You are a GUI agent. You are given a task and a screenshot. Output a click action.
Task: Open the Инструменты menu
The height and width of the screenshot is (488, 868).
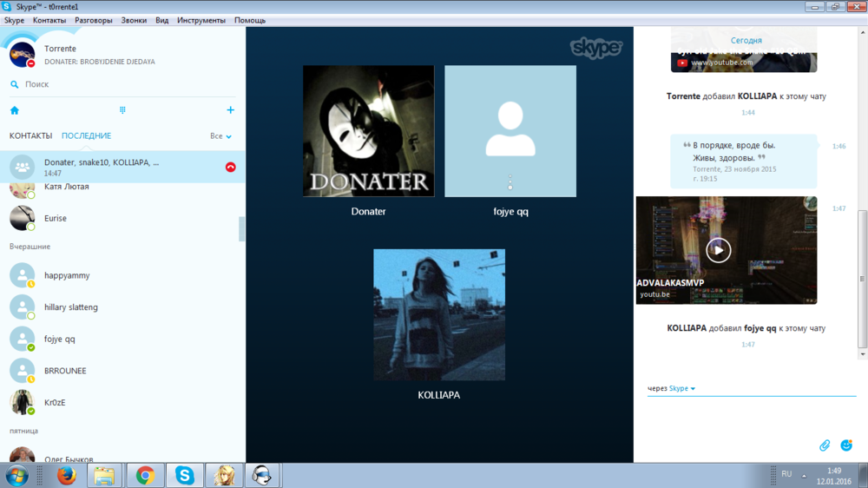[x=201, y=20]
